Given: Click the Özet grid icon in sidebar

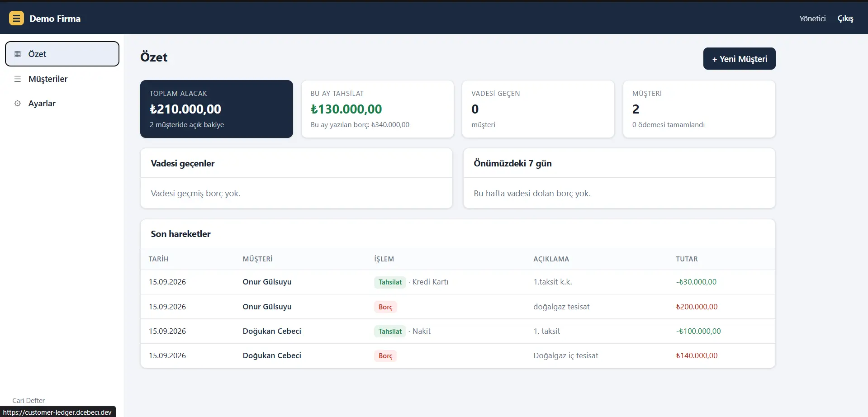Looking at the screenshot, I should (18, 54).
